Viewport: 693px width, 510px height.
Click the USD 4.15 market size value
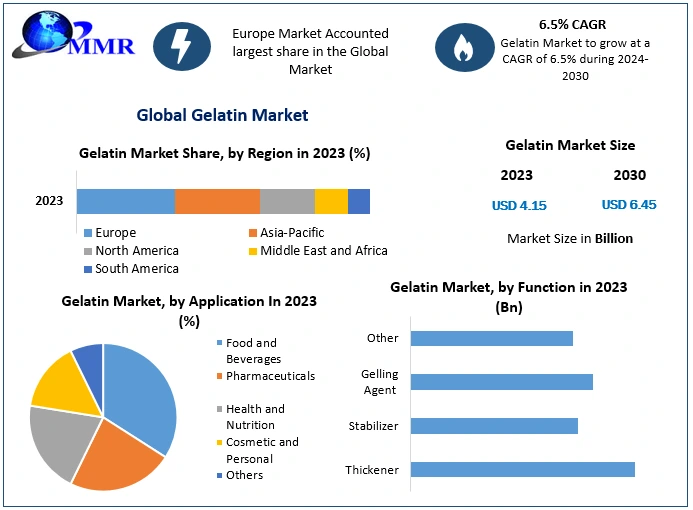tap(518, 205)
